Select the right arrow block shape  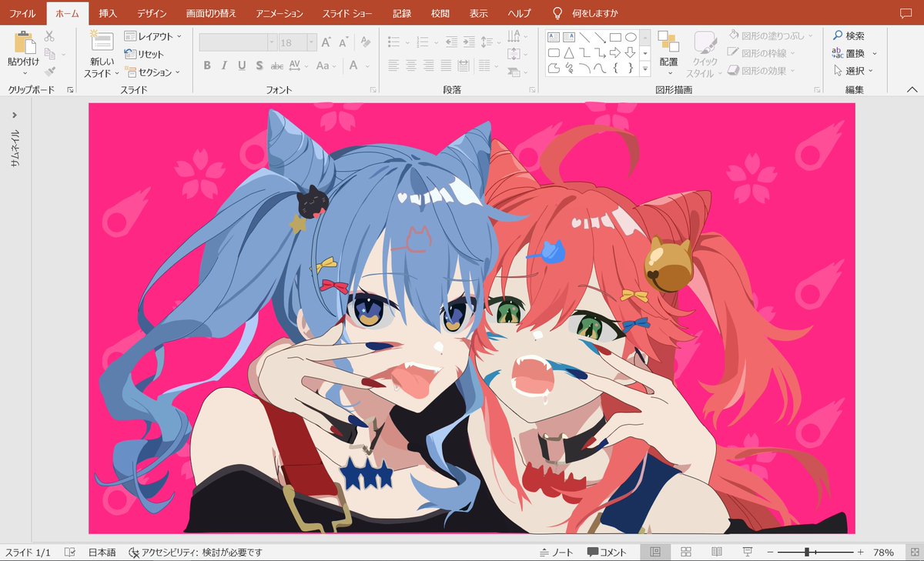coord(615,52)
